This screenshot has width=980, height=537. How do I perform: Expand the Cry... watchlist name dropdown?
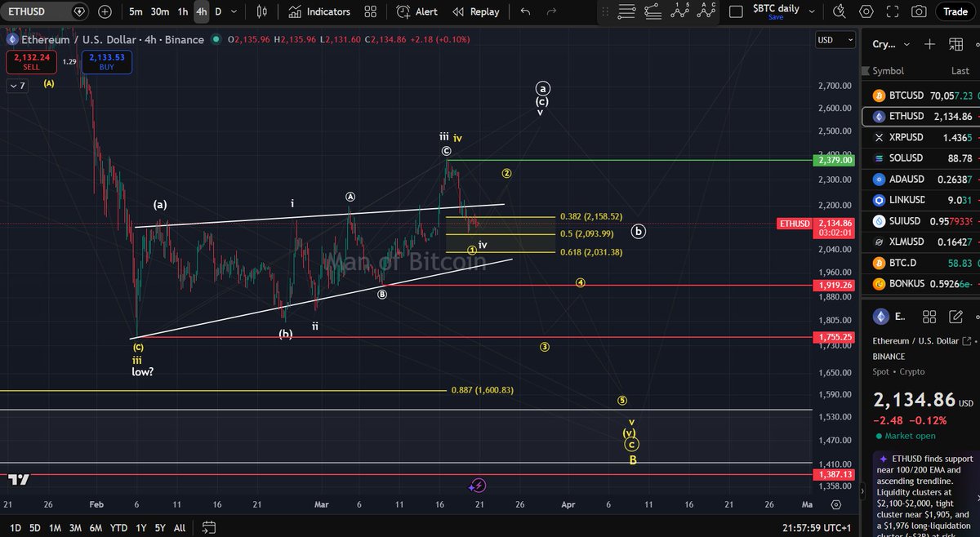click(x=890, y=44)
